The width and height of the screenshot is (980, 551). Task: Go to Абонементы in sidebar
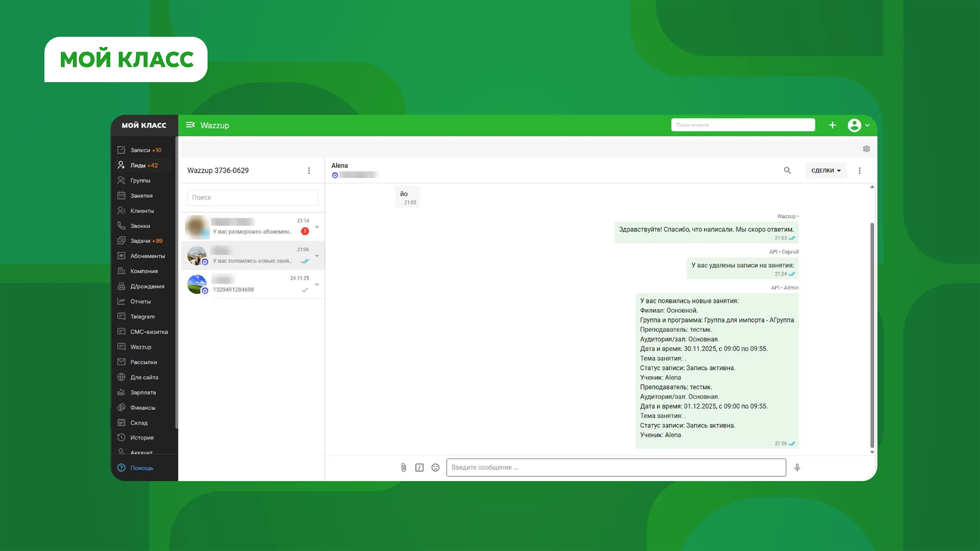coord(147,256)
